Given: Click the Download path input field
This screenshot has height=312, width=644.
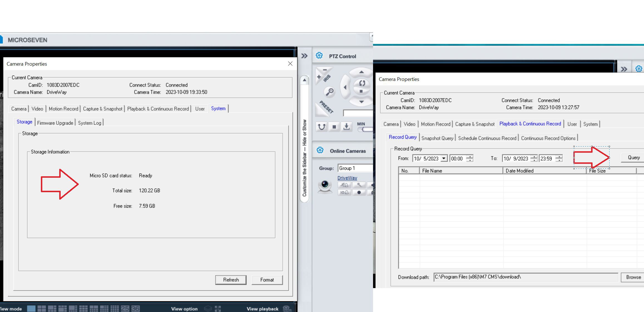Looking at the screenshot, I should tap(525, 277).
